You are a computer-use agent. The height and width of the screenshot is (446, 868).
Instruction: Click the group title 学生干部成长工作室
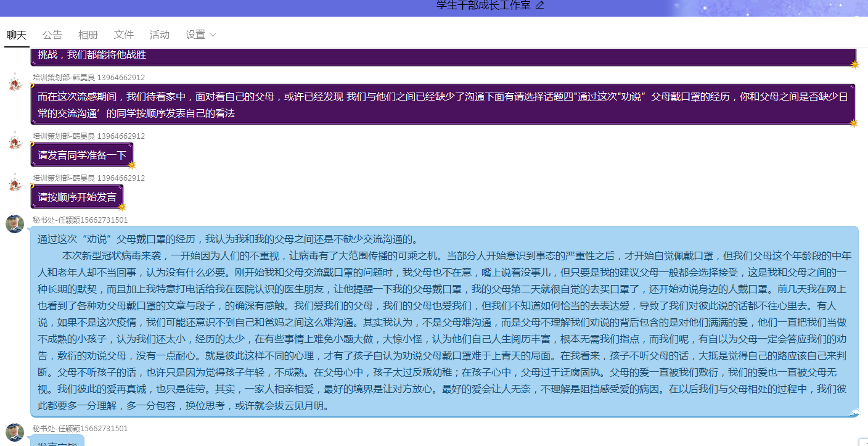[x=483, y=6]
